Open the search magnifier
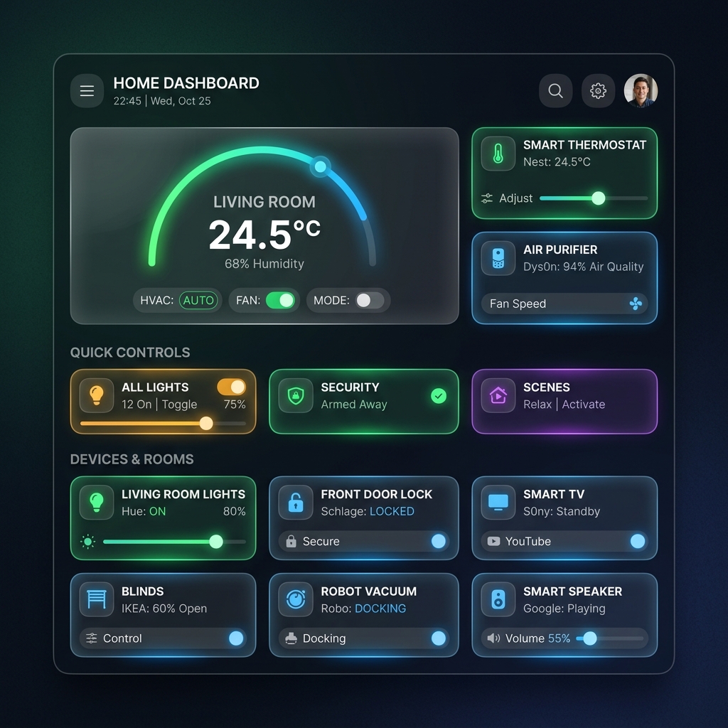Viewport: 728px width, 728px height. click(x=555, y=90)
